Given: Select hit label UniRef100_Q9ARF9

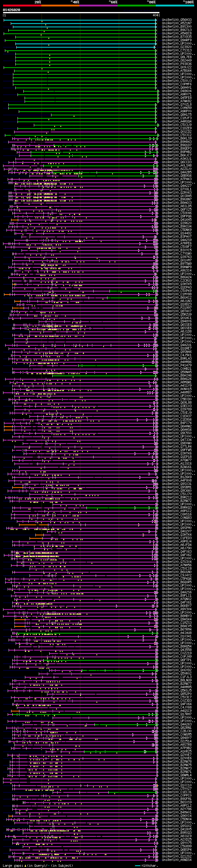Looking at the screenshot, I should coord(177,40).
